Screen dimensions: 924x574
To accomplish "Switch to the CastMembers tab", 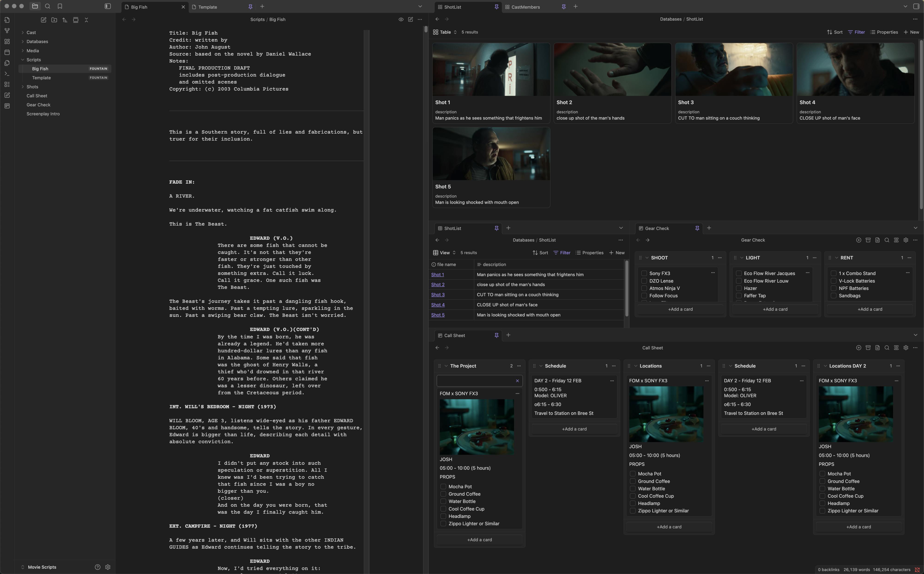I will tap(525, 7).
